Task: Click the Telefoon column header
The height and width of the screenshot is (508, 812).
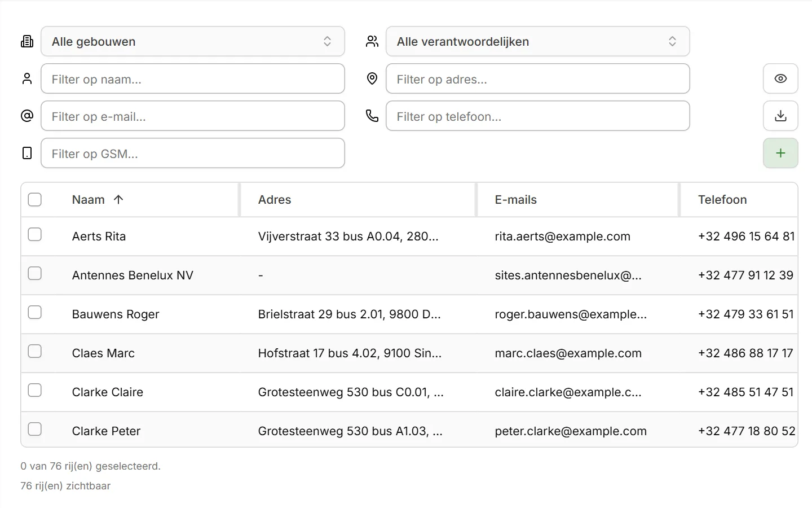Action: 722,200
